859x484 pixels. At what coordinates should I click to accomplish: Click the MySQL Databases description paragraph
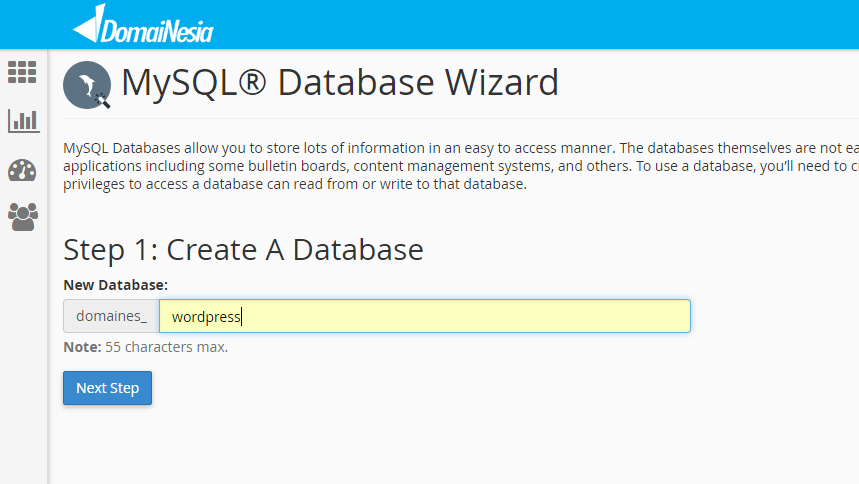point(461,166)
